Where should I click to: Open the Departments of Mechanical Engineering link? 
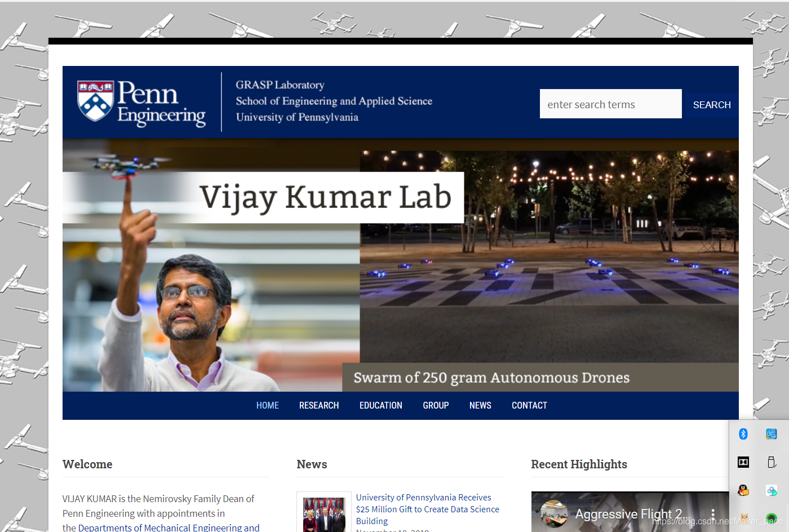(x=169, y=527)
